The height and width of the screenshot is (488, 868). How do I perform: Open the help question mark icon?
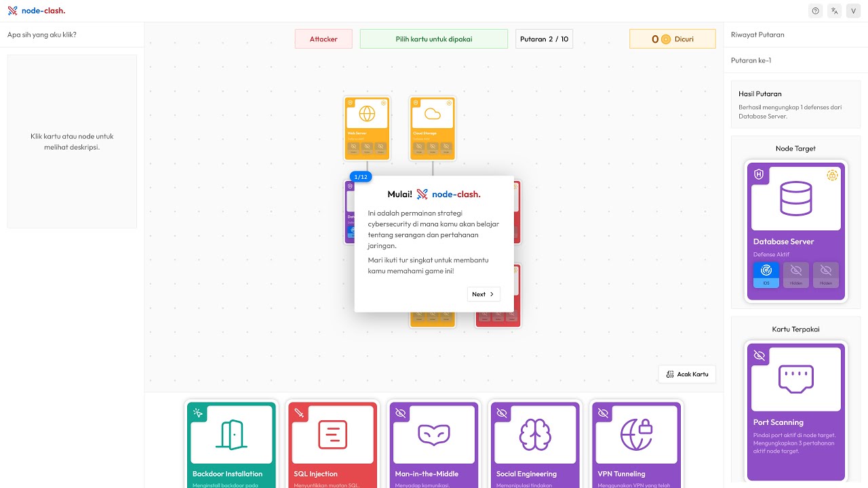(815, 10)
